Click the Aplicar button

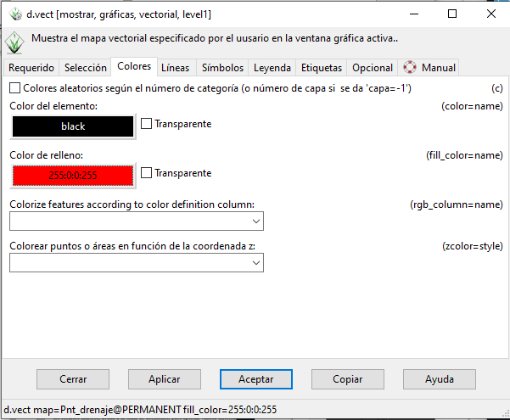coord(164,379)
